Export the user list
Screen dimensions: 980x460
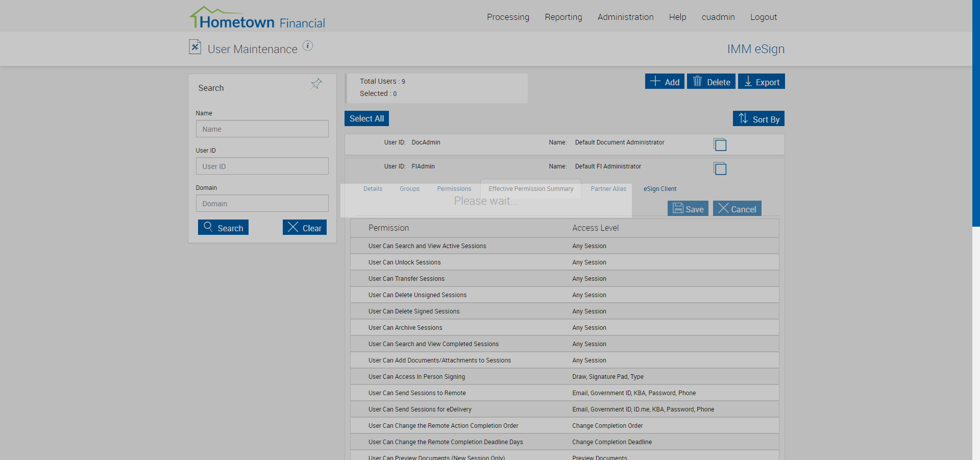coord(762,82)
